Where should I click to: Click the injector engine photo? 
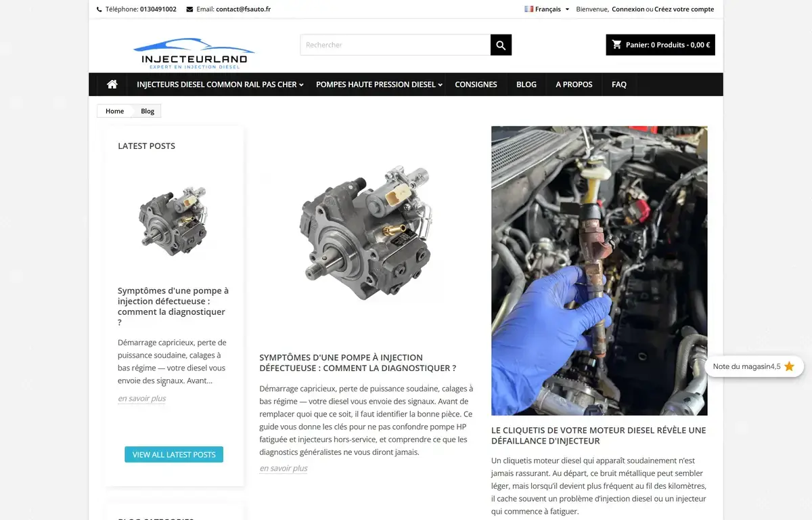600,270
